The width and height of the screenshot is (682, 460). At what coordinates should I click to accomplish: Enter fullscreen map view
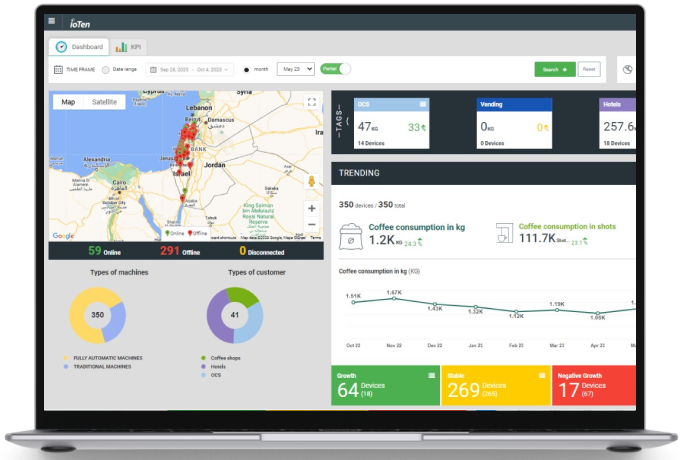312,102
